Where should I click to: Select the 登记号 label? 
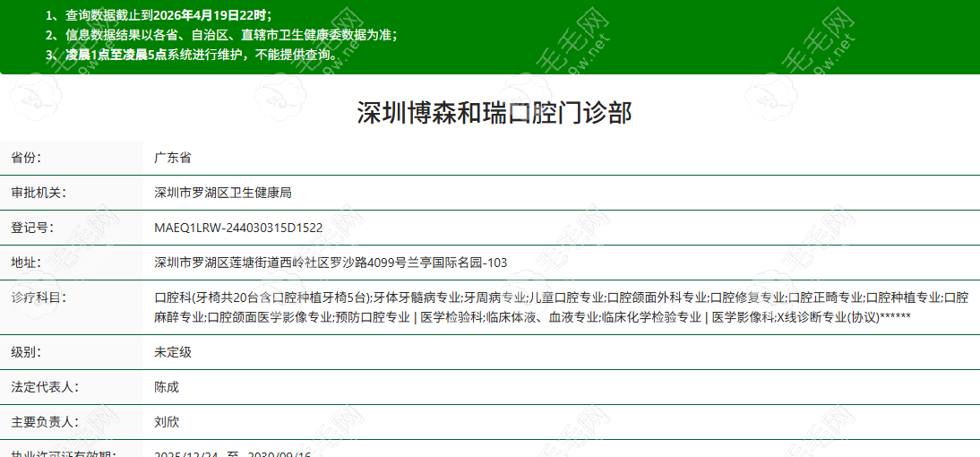32,228
